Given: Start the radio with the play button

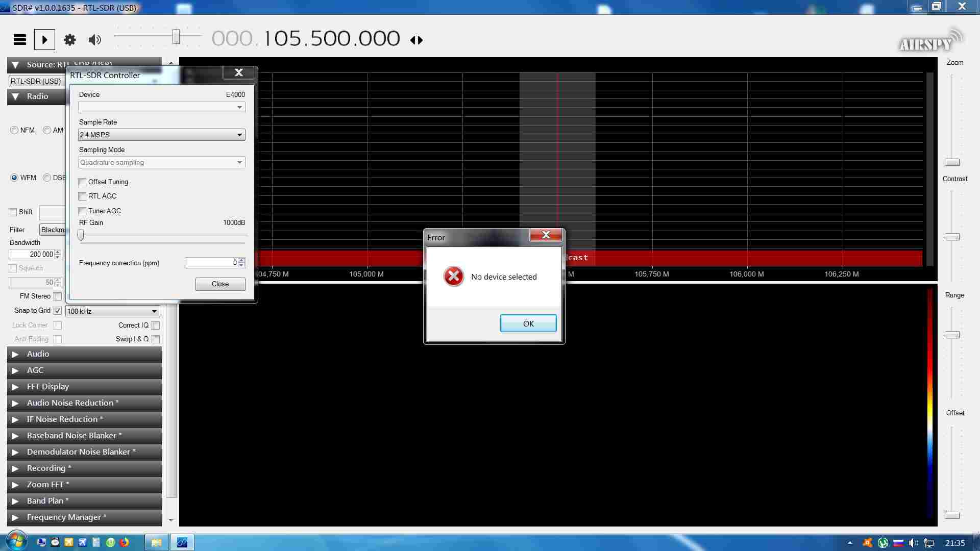Looking at the screenshot, I should [44, 39].
